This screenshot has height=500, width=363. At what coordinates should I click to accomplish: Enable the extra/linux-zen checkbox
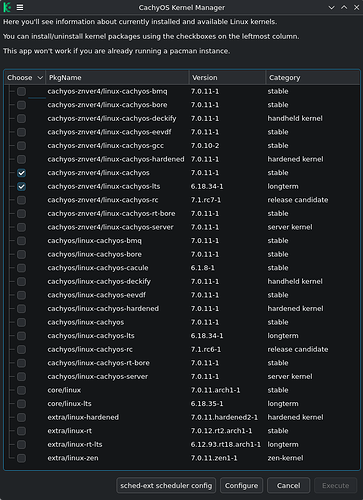[x=21, y=458]
